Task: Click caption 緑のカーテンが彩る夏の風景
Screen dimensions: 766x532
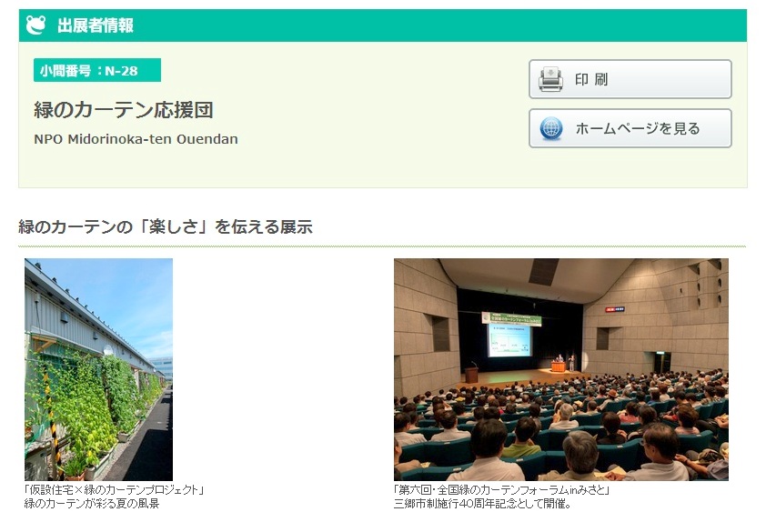Action: tap(92, 503)
